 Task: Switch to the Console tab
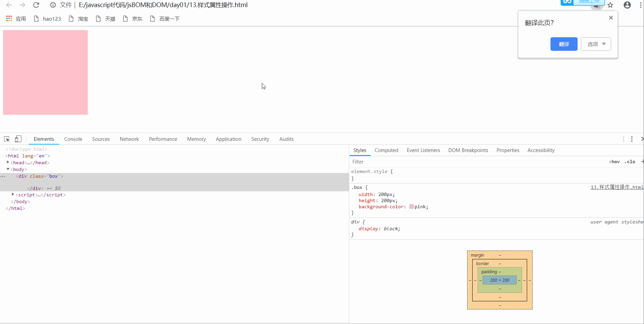coord(73,139)
